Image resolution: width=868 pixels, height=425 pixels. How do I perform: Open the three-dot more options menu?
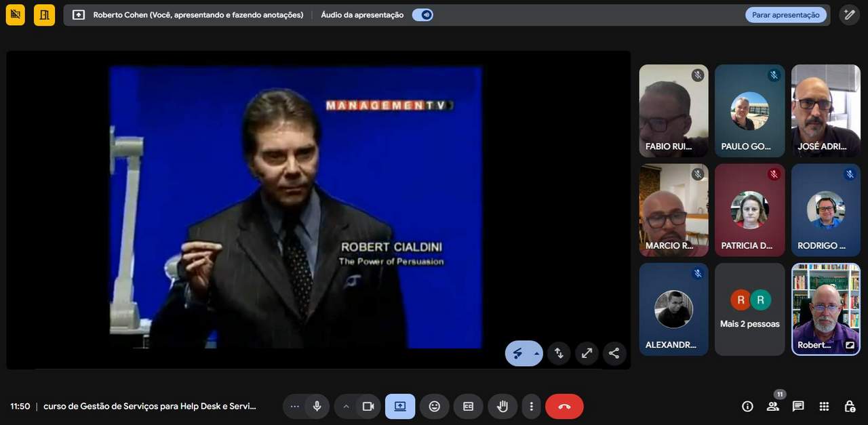(532, 406)
